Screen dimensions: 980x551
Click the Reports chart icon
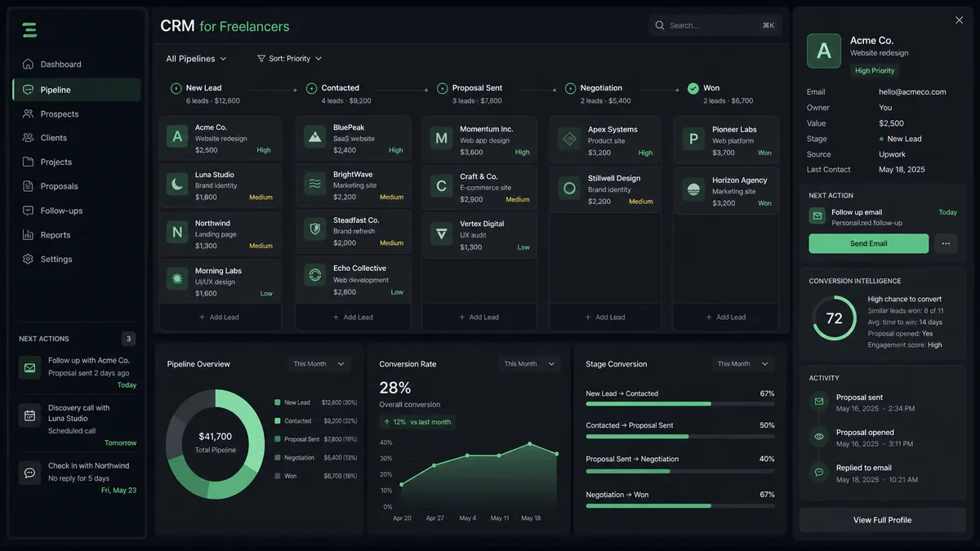coord(29,235)
